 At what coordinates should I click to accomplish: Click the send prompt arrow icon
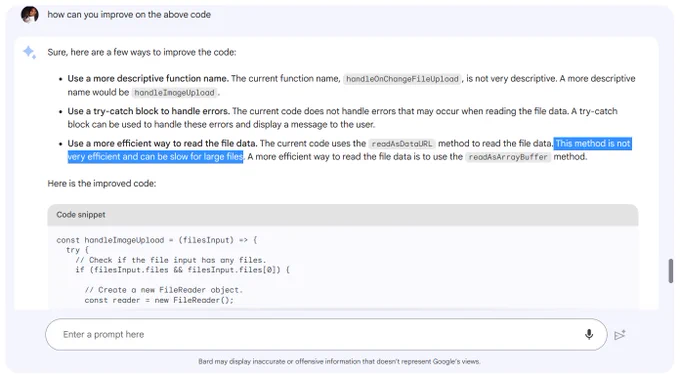620,335
